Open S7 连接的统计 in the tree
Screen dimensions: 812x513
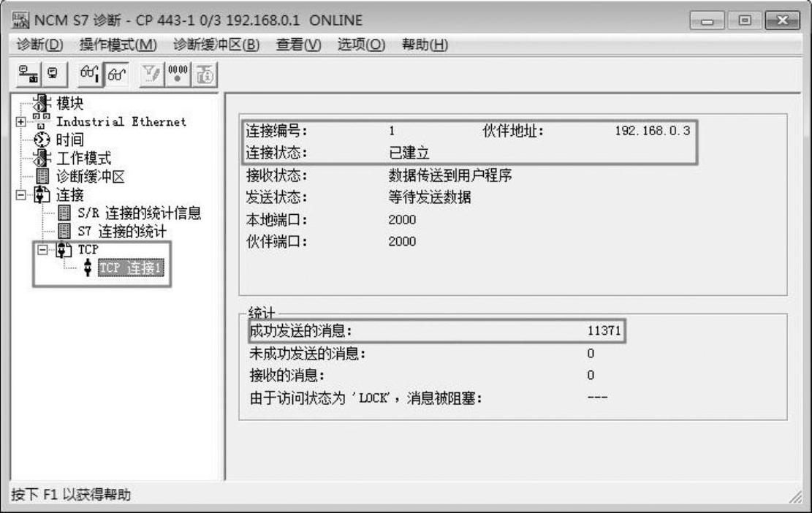(122, 231)
